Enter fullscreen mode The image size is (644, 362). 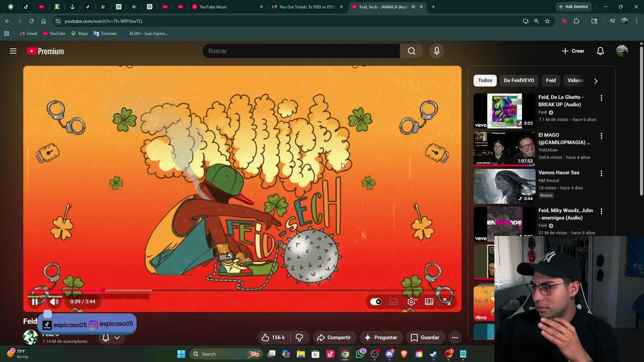click(x=446, y=302)
